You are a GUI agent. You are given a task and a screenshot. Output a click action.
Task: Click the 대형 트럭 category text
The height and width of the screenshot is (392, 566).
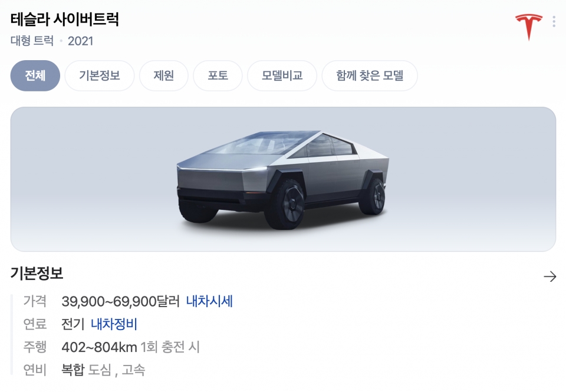[32, 41]
